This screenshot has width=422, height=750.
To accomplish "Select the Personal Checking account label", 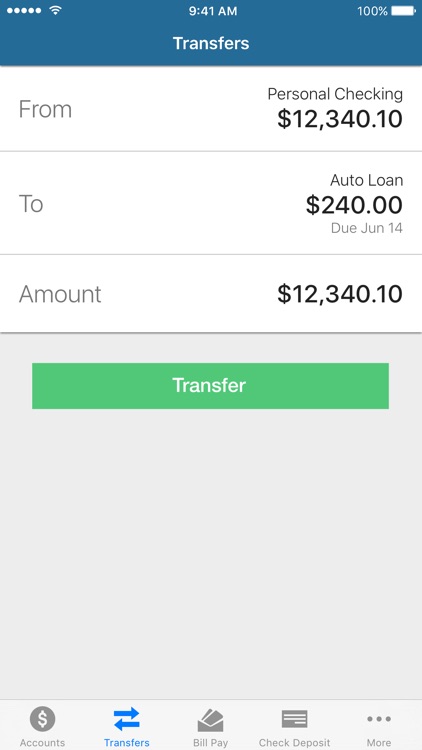I will tap(335, 94).
